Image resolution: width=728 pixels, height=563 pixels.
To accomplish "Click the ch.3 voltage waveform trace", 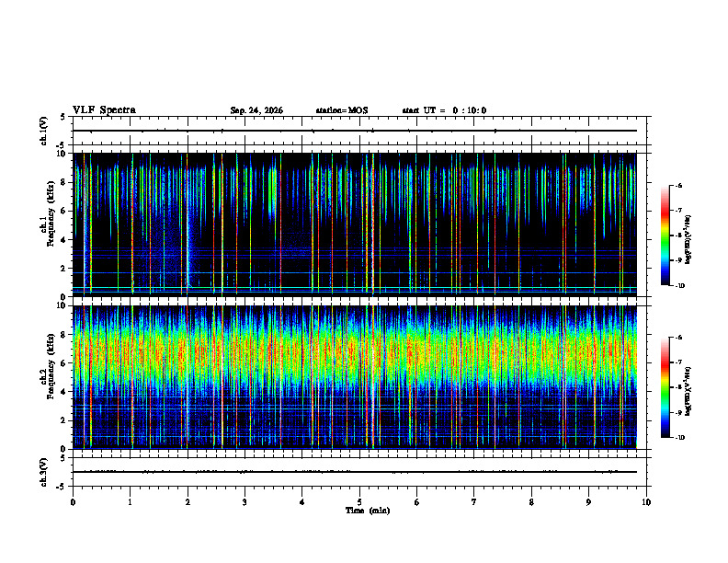I will click(x=354, y=472).
